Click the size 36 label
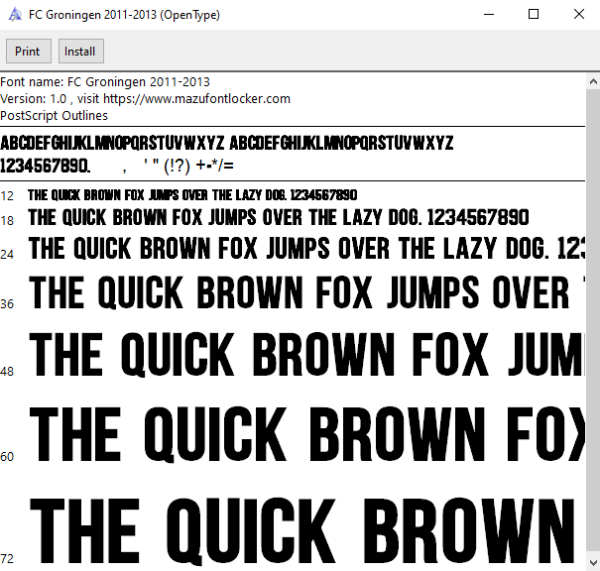The height and width of the screenshot is (571, 600). (7, 304)
